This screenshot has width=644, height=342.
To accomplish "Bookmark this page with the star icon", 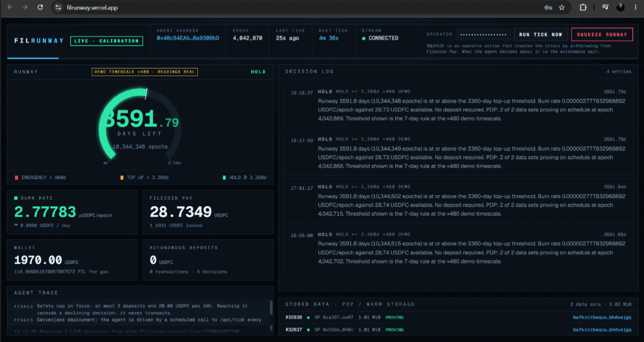I will 561,8.
